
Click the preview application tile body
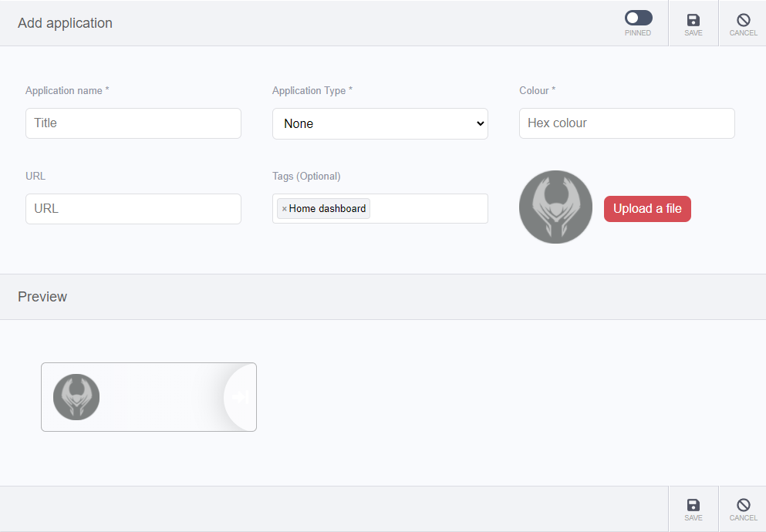(x=162, y=397)
